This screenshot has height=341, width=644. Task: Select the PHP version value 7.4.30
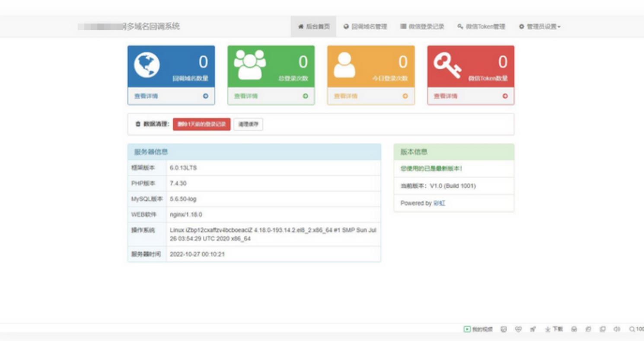pos(178,183)
